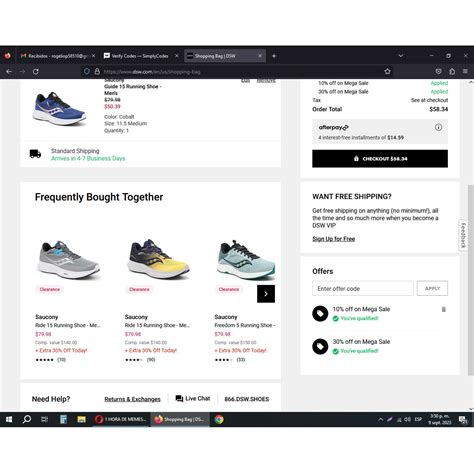
Task: Select the Shopping Bag DSW tab
Action: 220,56
